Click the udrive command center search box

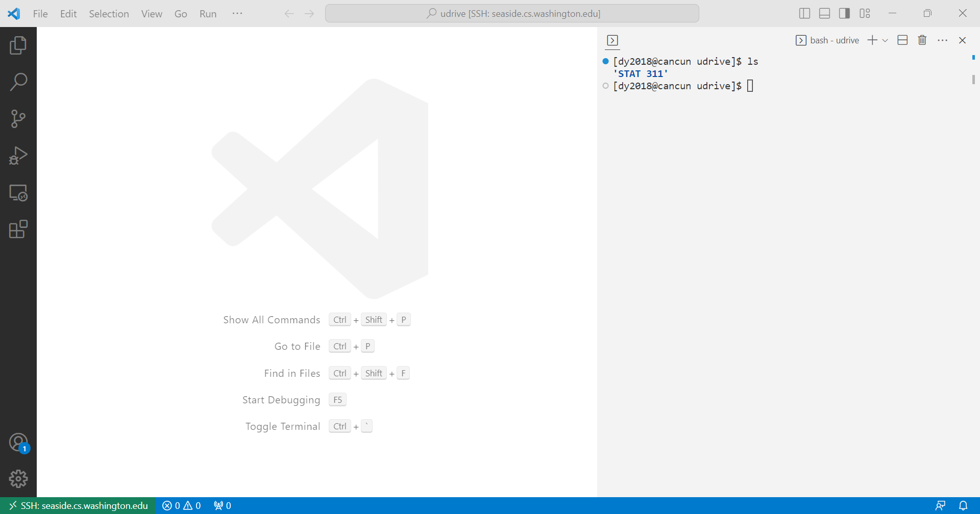pyautogui.click(x=512, y=14)
